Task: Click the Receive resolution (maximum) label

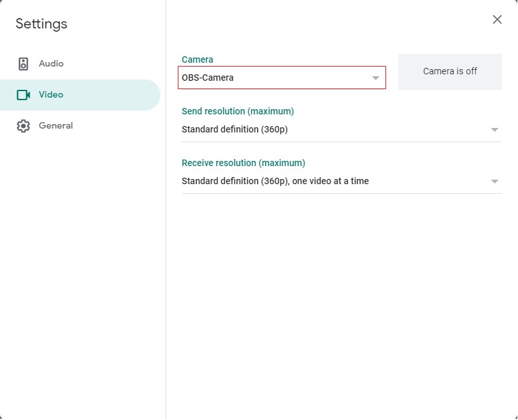Action: [x=243, y=163]
